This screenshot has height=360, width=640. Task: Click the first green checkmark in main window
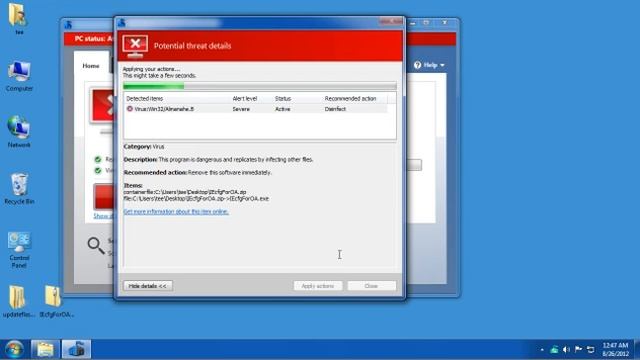click(98, 159)
